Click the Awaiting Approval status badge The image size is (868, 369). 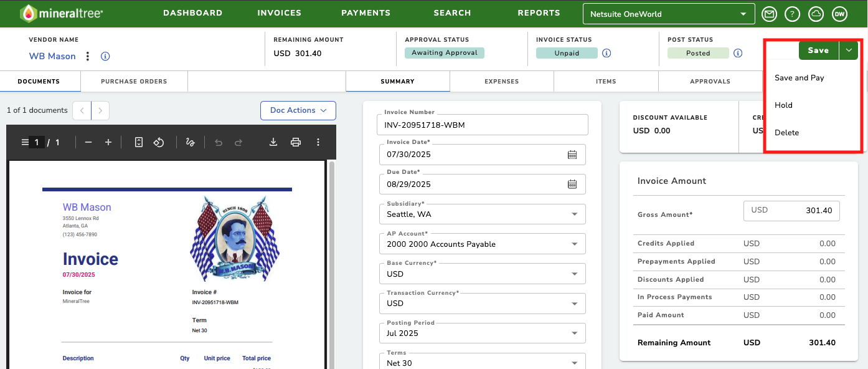click(445, 53)
